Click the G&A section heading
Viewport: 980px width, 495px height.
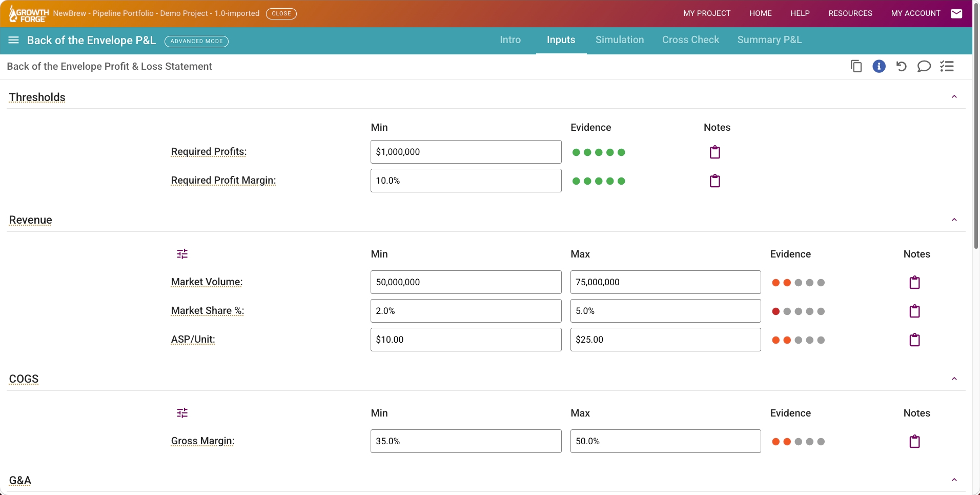pos(20,481)
